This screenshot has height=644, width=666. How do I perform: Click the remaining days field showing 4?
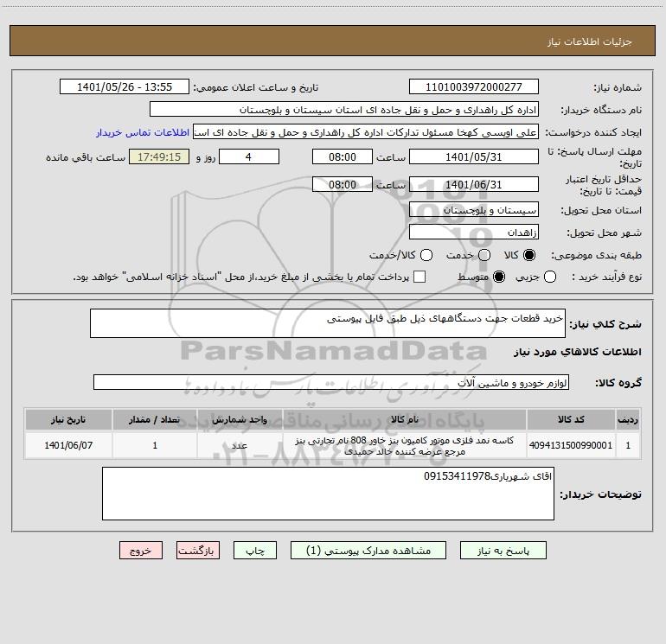click(249, 157)
